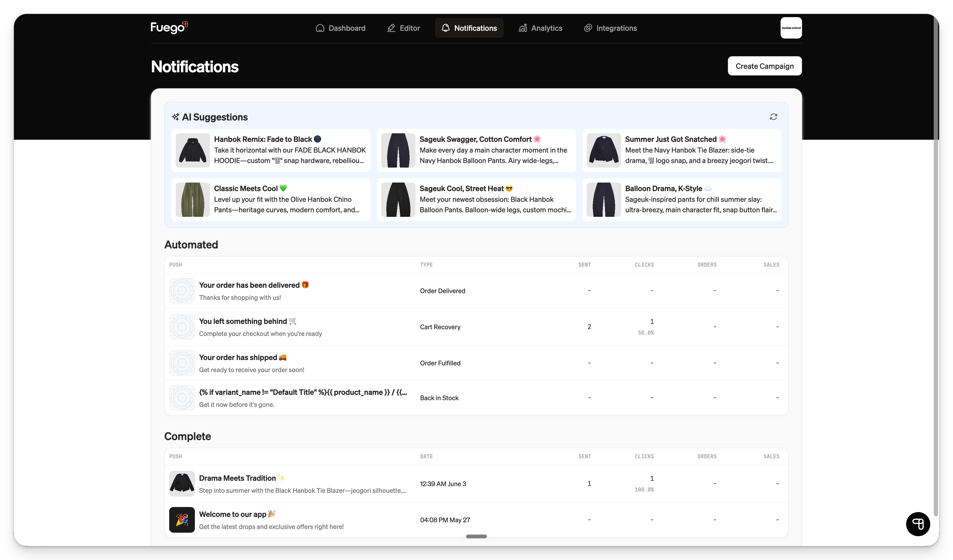Viewport: 953px width, 560px height.
Task: Click the Analytics chart icon
Action: pyautogui.click(x=523, y=28)
